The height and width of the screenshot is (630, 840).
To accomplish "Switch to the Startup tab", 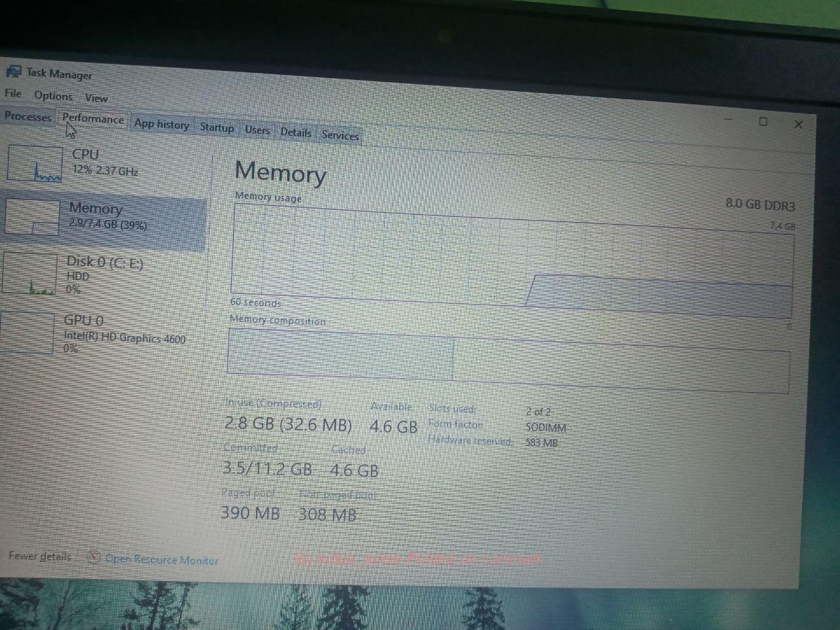I will [217, 127].
